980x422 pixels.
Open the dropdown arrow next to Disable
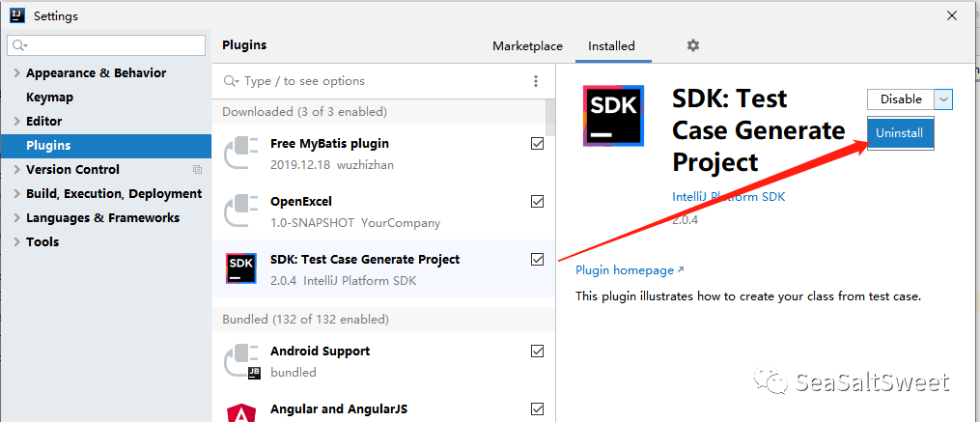[943, 99]
